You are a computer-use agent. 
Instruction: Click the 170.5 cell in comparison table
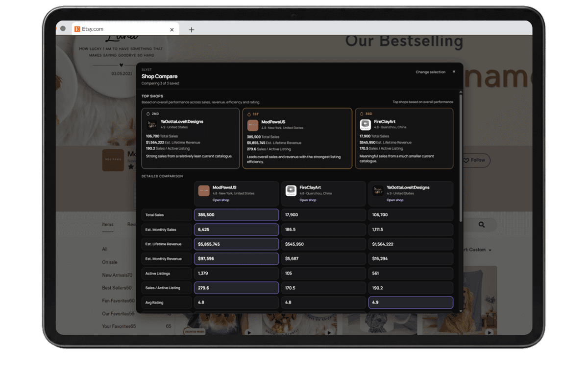point(324,288)
